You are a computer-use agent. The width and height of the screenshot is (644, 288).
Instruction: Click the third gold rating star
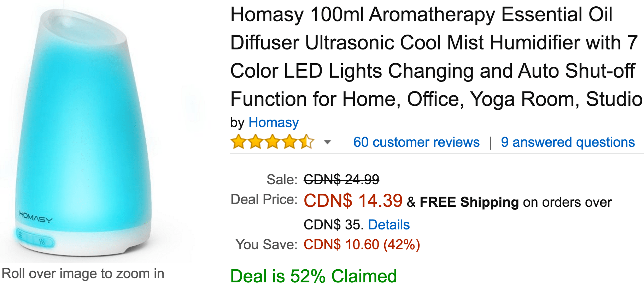273,142
